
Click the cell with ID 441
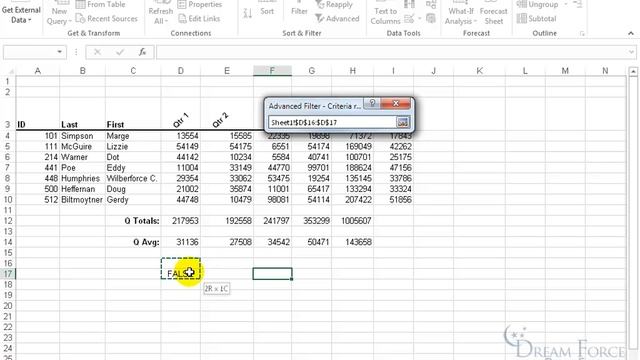click(38, 168)
